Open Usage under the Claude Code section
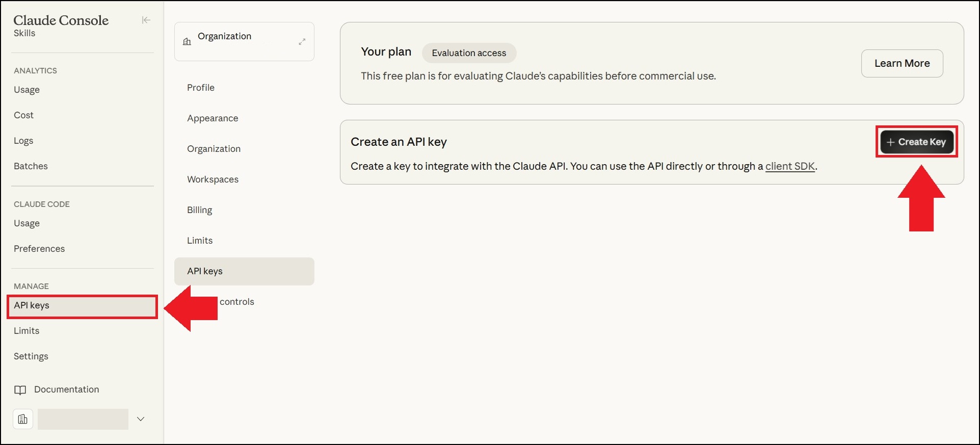The height and width of the screenshot is (445, 980). click(27, 223)
